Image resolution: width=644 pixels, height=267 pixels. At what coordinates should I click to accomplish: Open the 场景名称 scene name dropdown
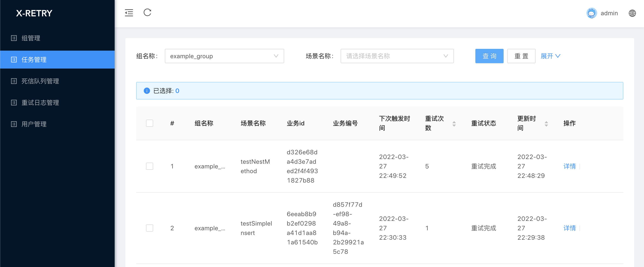[x=397, y=56]
